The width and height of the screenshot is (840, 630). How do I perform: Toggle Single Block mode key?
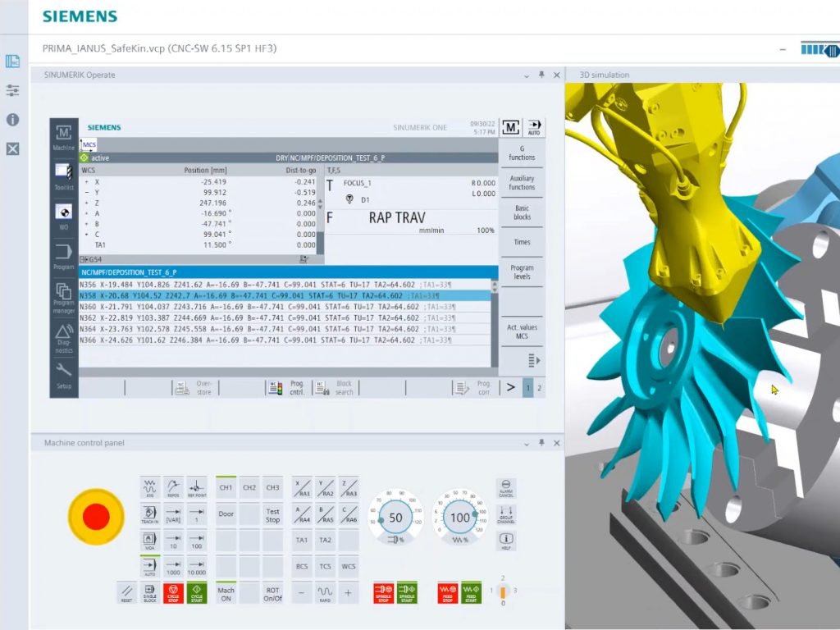(149, 591)
